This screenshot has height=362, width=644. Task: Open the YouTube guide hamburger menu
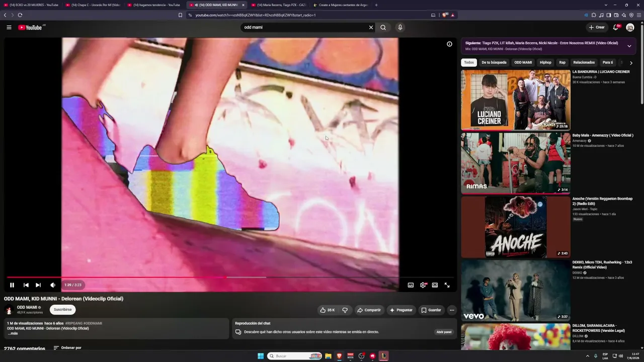click(x=9, y=27)
